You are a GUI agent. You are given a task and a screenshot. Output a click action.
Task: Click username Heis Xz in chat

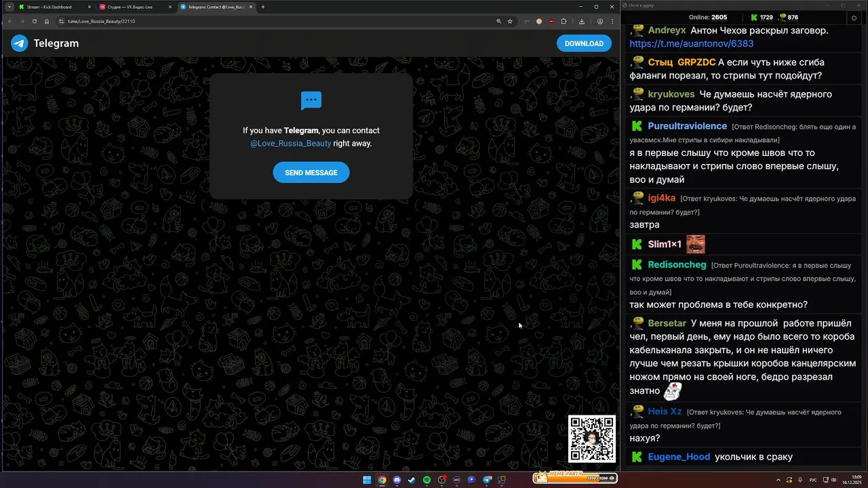tap(665, 411)
